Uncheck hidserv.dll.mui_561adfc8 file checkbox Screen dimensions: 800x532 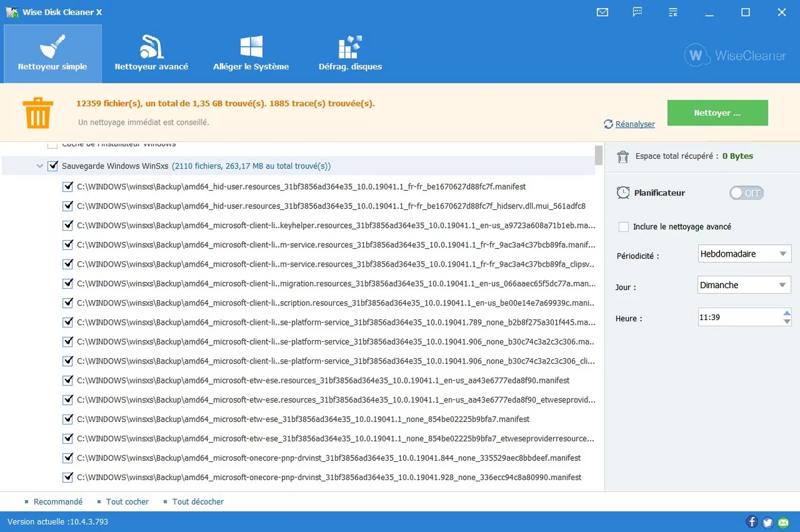tap(67, 206)
